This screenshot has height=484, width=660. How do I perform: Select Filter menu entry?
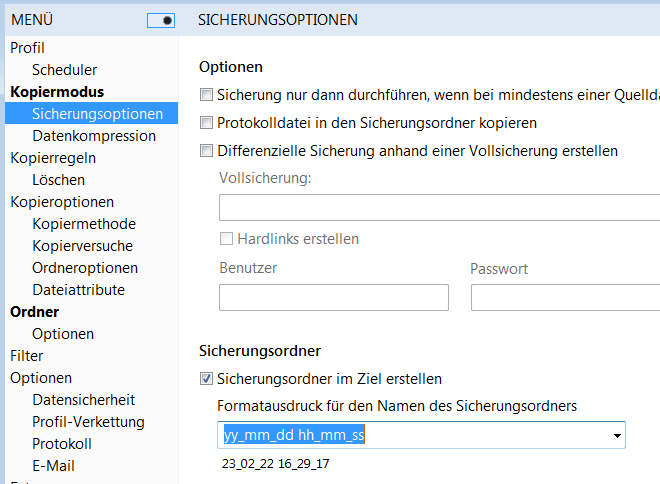27,356
